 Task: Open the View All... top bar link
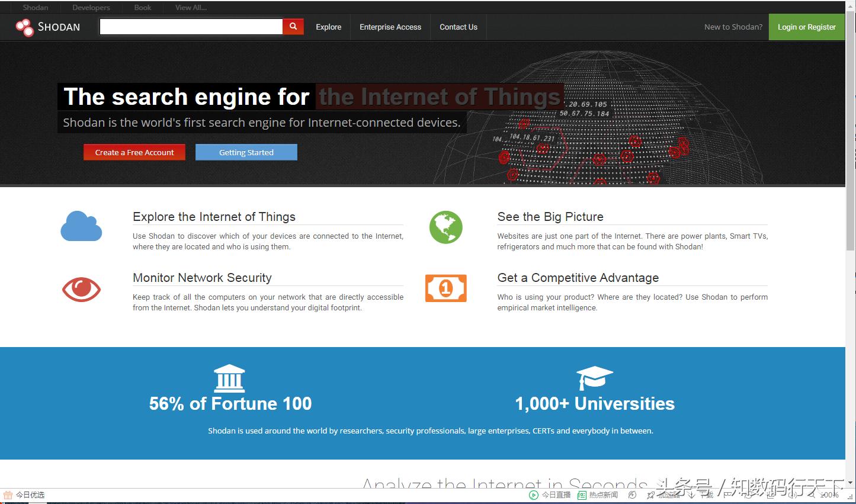coord(191,8)
